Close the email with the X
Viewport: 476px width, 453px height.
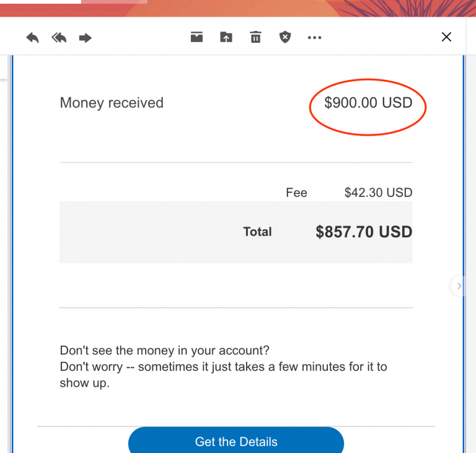446,37
